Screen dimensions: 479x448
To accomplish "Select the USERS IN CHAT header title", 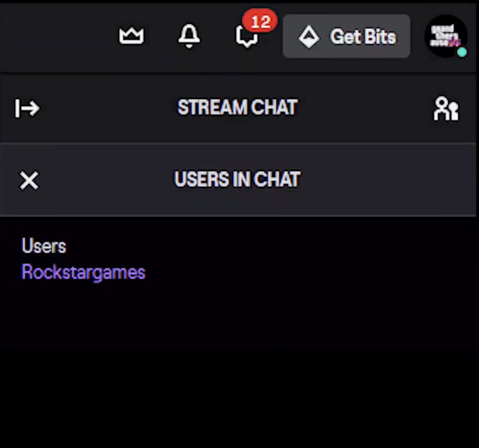I will [x=237, y=179].
